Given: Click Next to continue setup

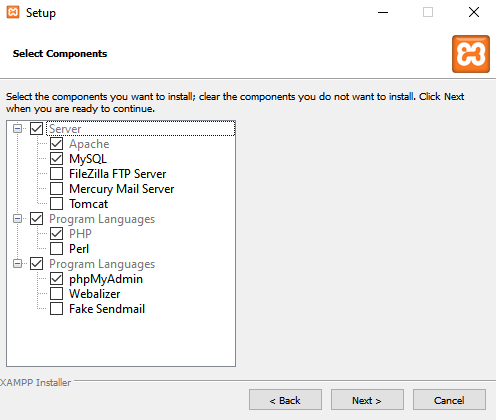Looking at the screenshot, I should 367,400.
